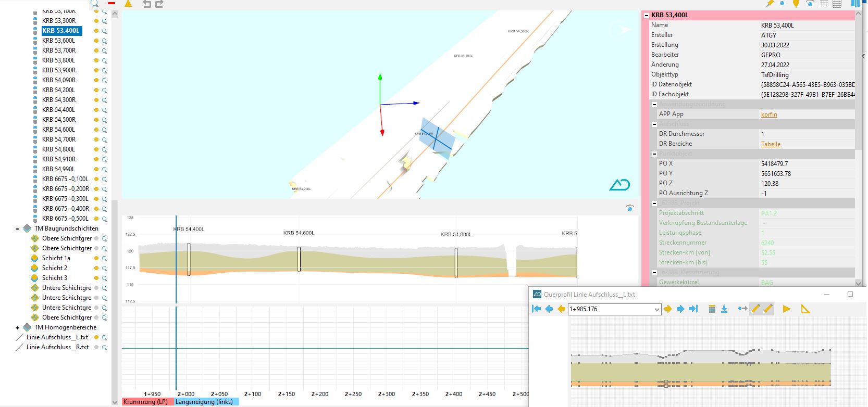Click the Name value KRB 53,400L in properties

coord(777,26)
